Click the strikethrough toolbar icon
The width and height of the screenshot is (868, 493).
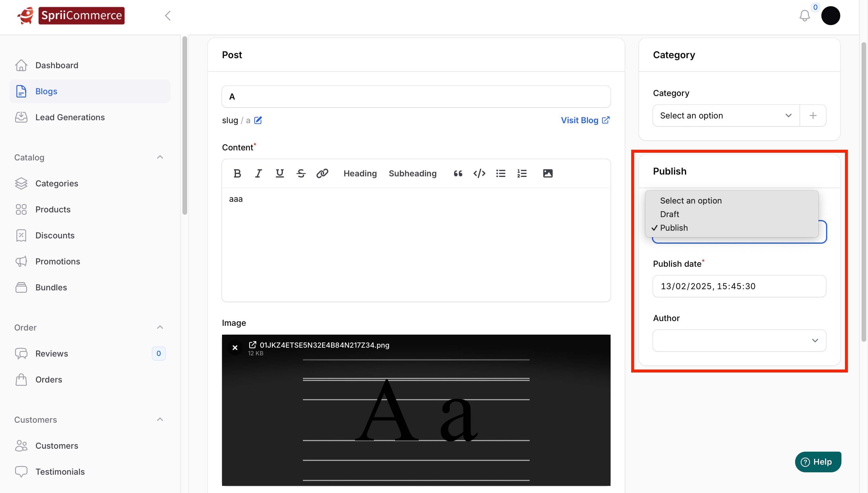point(301,173)
